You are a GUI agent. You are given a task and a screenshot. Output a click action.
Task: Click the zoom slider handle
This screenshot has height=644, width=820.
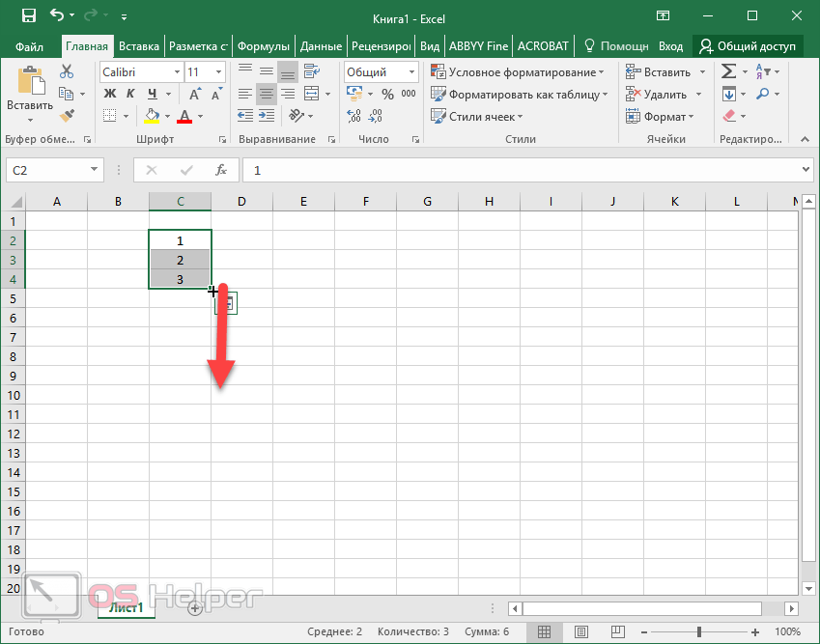699,632
